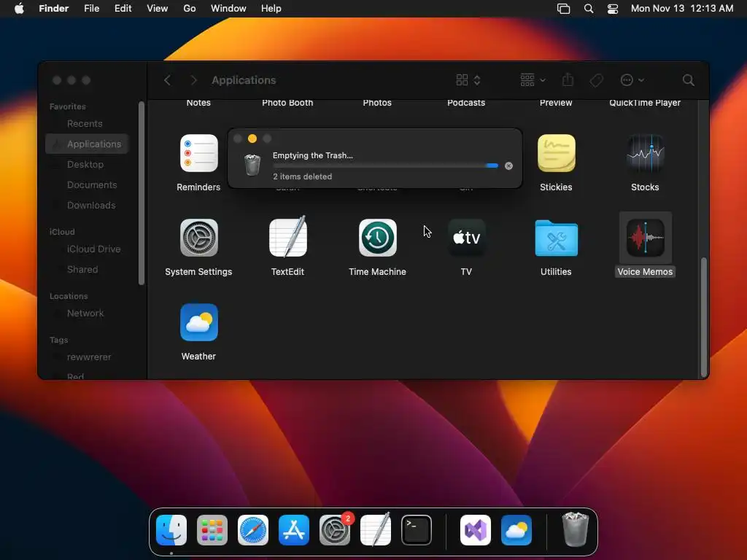The height and width of the screenshot is (560, 747).
Task: Open the File menu
Action: (x=91, y=9)
